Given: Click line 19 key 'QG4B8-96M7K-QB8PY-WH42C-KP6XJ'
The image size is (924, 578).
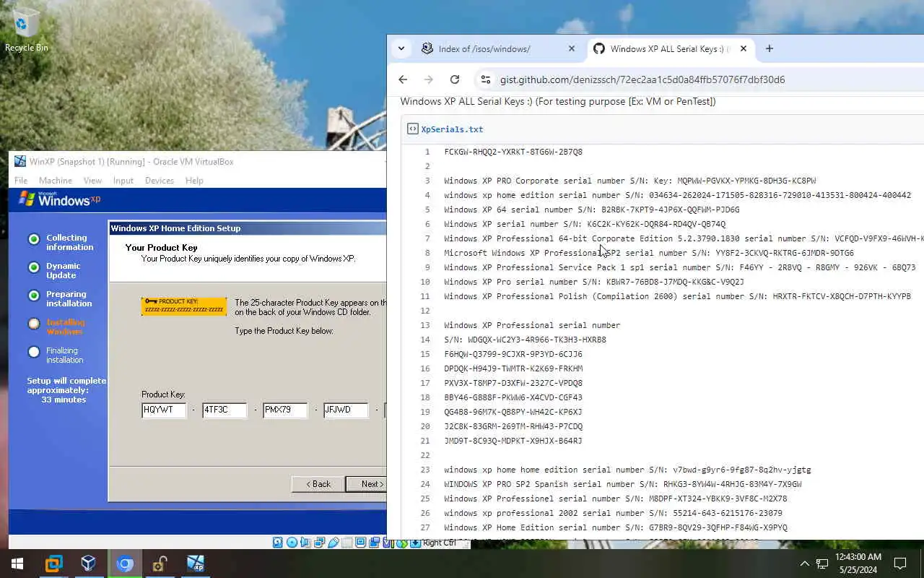Looking at the screenshot, I should [513, 412].
